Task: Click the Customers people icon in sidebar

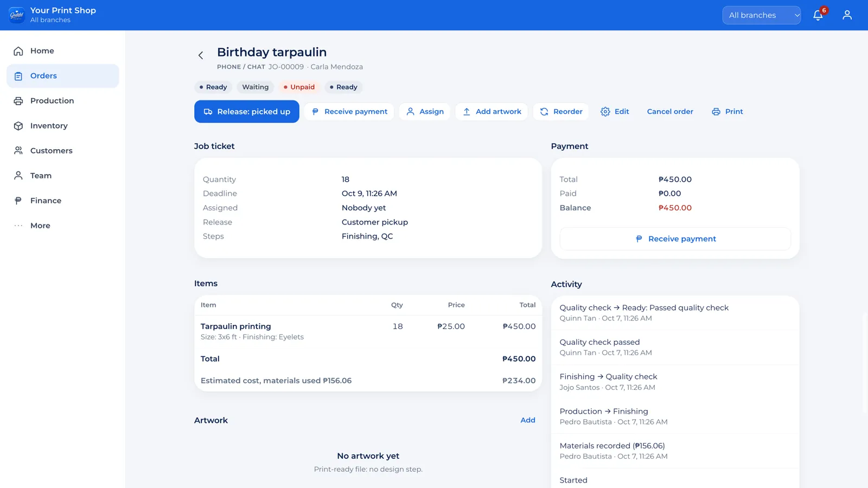Action: 18,151
